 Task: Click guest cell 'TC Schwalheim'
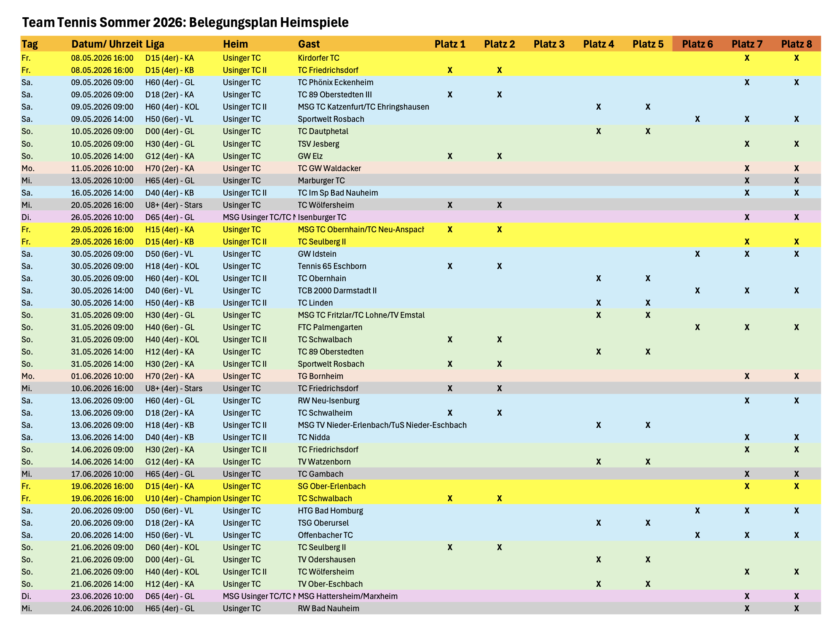coord(325,413)
